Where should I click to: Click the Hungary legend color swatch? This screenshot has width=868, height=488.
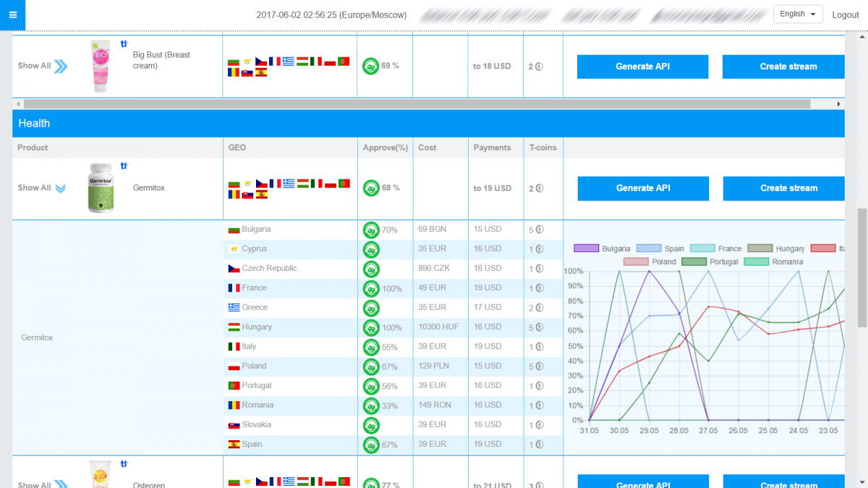click(759, 248)
